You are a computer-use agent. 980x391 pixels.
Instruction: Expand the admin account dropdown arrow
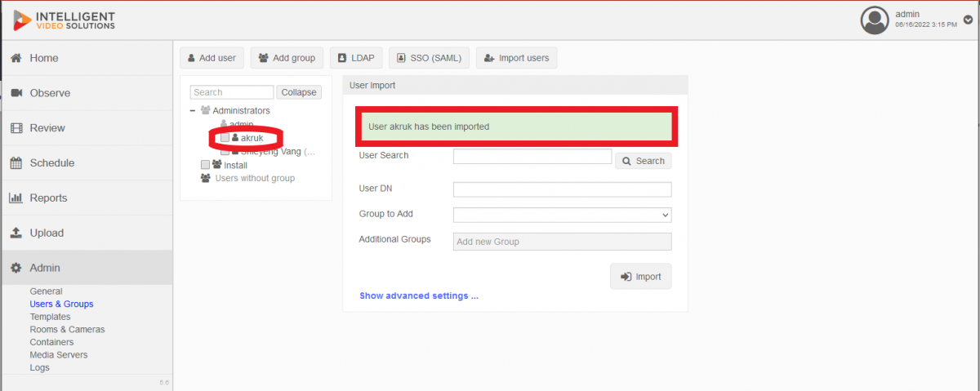click(969, 20)
